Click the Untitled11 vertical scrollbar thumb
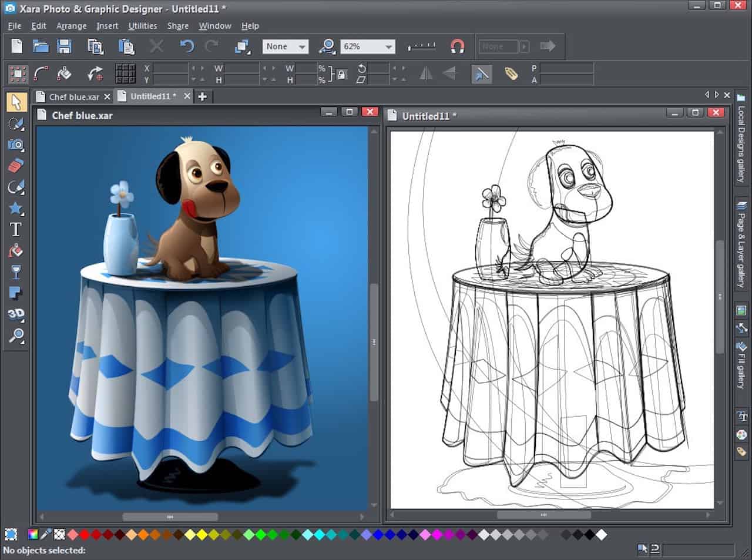This screenshot has width=752, height=560. pyautogui.click(x=719, y=296)
